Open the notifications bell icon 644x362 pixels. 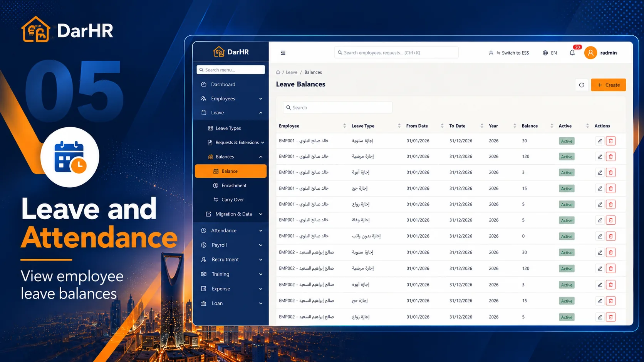[x=572, y=53]
